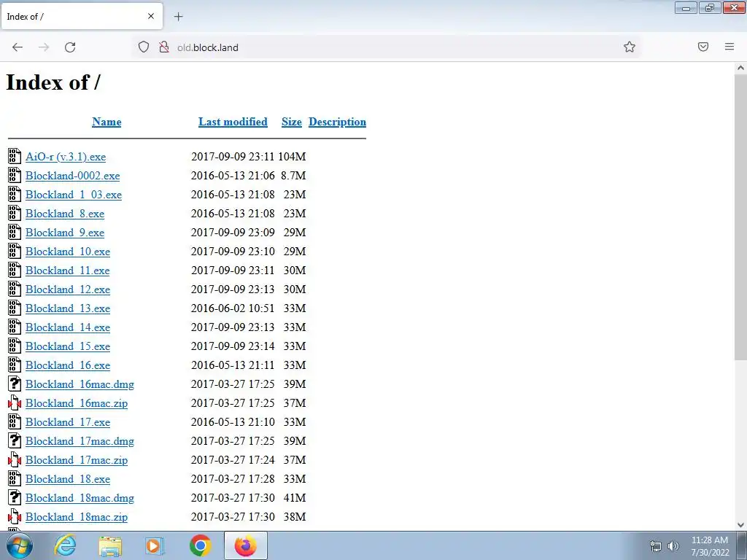
Task: Reload the page with refresh icon
Action: coord(70,47)
